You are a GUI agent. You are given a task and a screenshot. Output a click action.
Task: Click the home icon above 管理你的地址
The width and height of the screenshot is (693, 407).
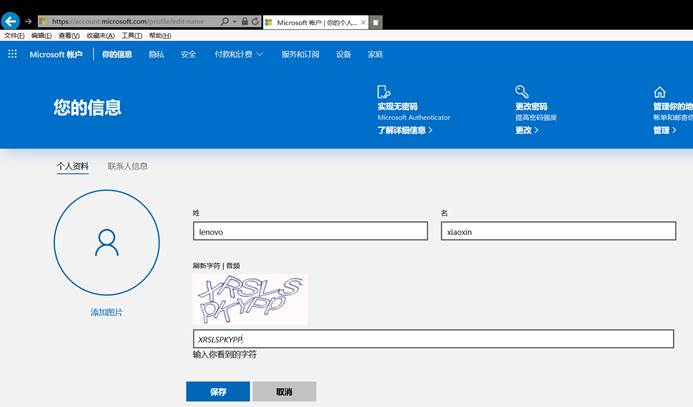(x=659, y=92)
